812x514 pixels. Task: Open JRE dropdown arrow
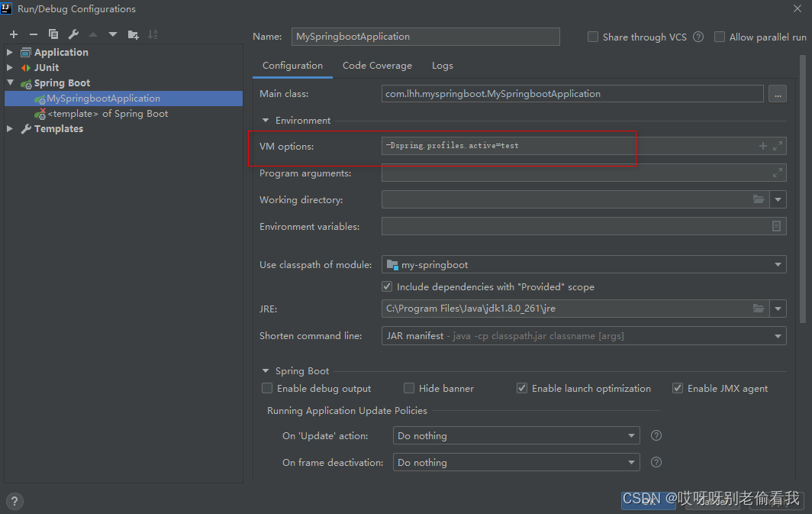pos(778,309)
